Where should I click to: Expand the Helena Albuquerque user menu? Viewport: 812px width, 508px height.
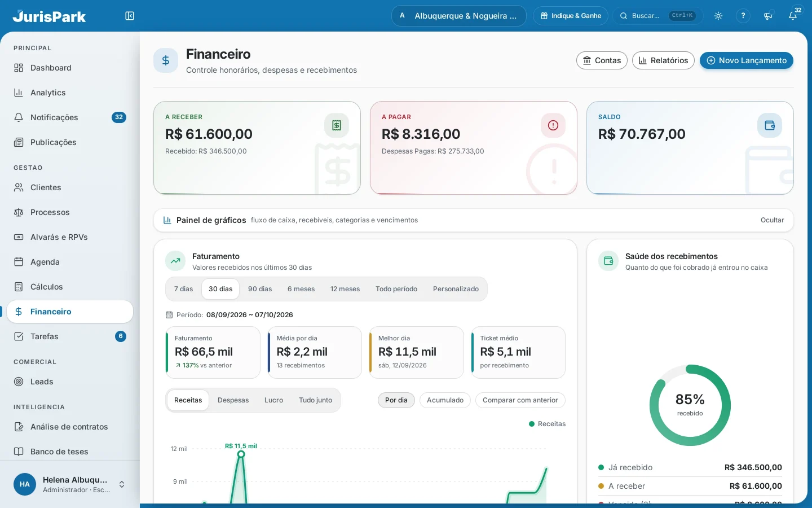[x=70, y=484]
